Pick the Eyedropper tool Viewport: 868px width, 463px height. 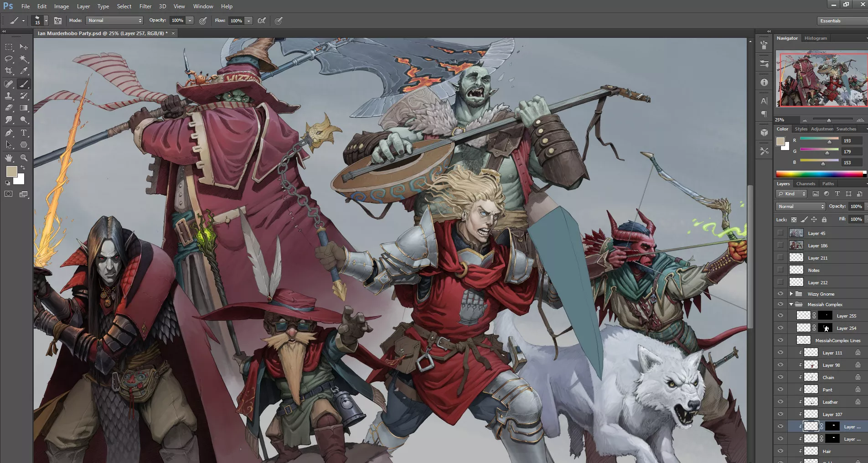point(24,71)
